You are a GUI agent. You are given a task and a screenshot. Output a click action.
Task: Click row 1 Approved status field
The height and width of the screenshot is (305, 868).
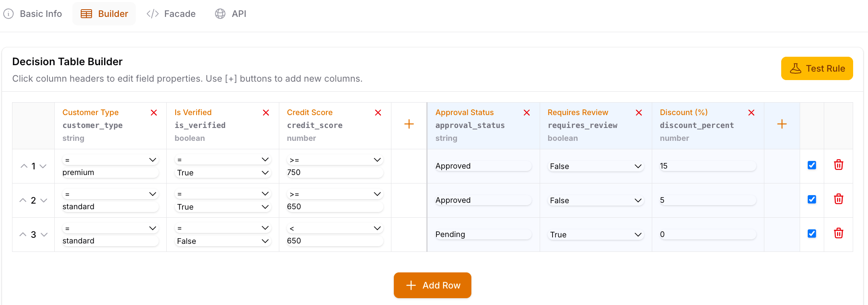click(x=483, y=166)
